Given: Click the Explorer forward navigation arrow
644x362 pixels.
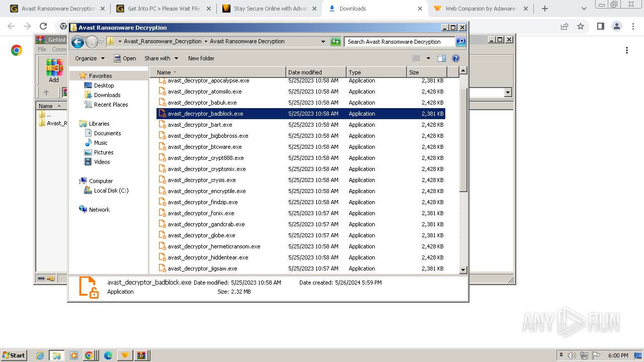Looking at the screenshot, I should pyautogui.click(x=92, y=42).
